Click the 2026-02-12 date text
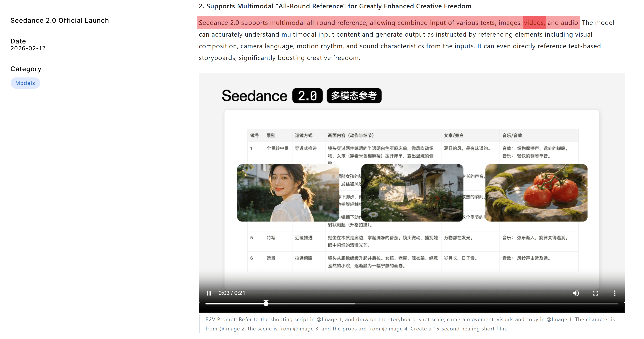Image resolution: width=644 pixels, height=339 pixels. [28, 48]
